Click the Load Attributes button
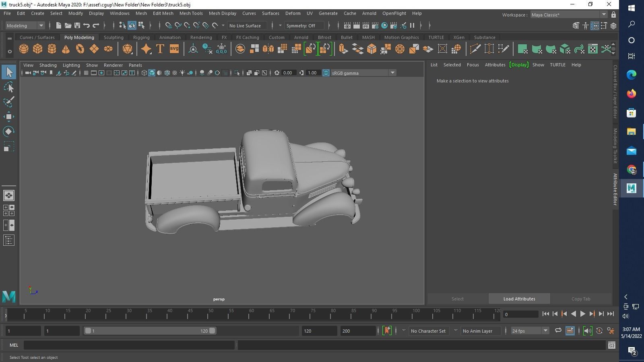Viewport: 644px width, 362px height. tap(519, 299)
